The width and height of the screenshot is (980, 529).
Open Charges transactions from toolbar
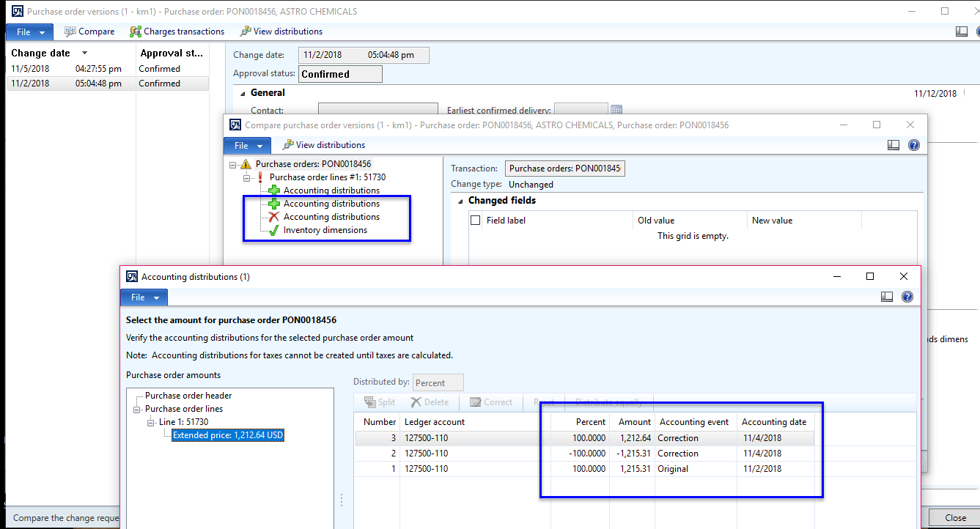[177, 32]
